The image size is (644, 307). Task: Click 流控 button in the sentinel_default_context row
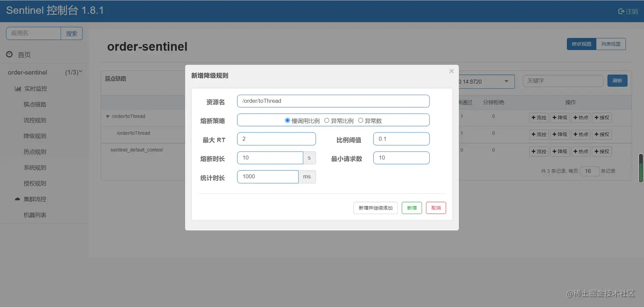tap(539, 151)
